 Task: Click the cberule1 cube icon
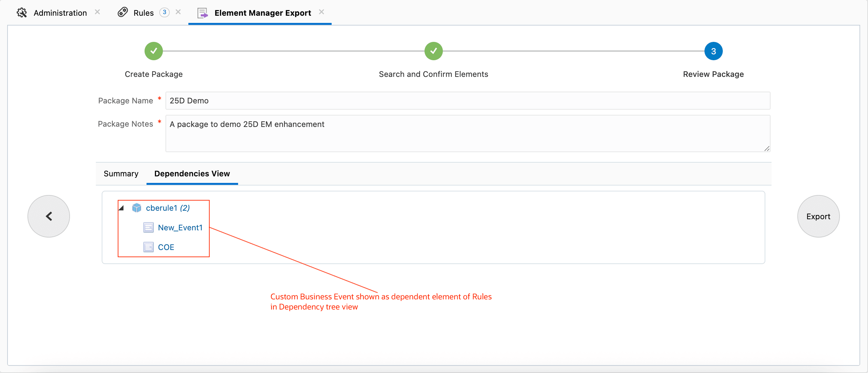[136, 208]
